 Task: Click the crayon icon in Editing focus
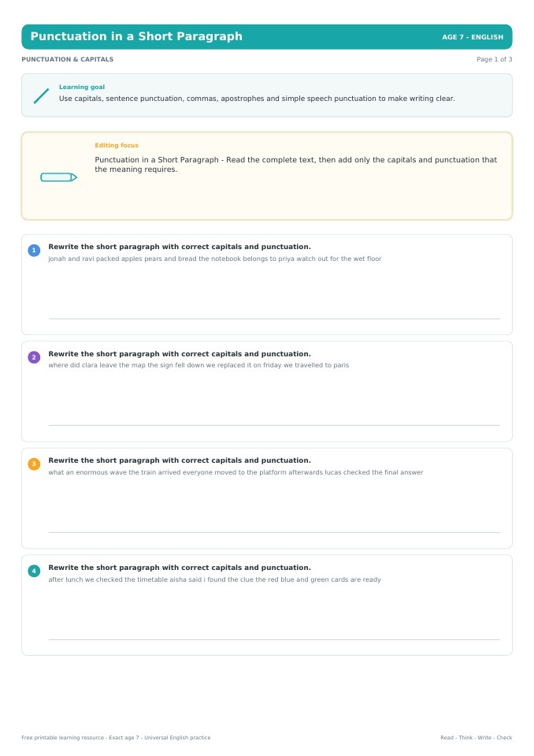click(x=59, y=177)
